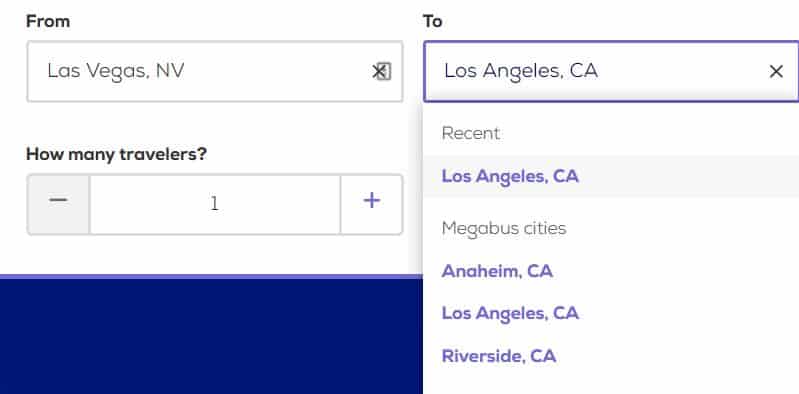Click the To label above the destination field
The width and height of the screenshot is (799, 394).
pos(433,21)
